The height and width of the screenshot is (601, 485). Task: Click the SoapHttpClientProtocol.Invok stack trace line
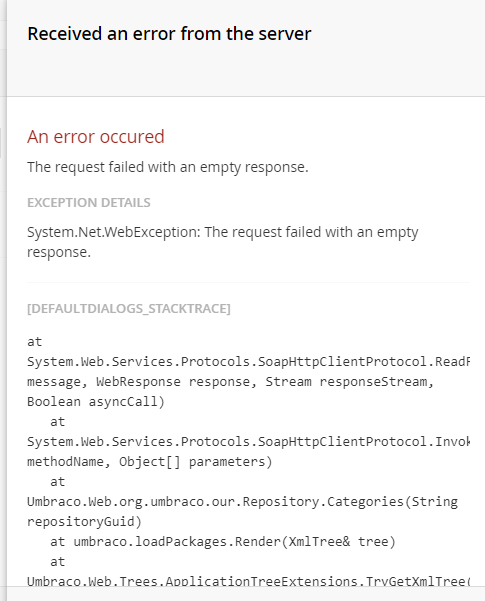pyautogui.click(x=248, y=442)
